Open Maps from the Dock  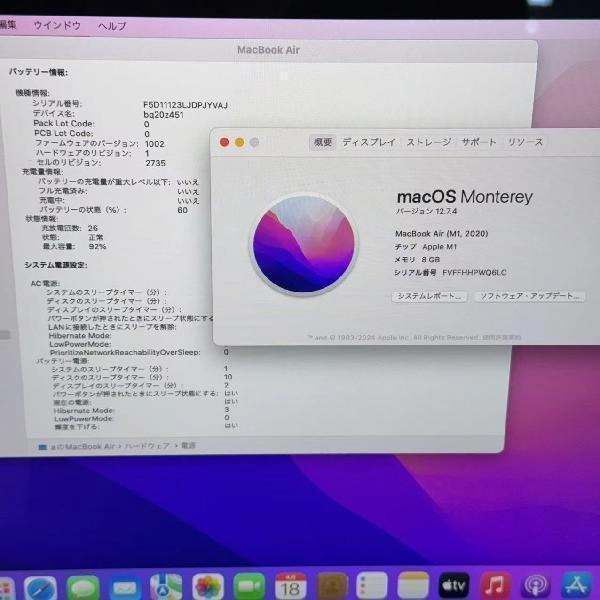click(x=166, y=588)
